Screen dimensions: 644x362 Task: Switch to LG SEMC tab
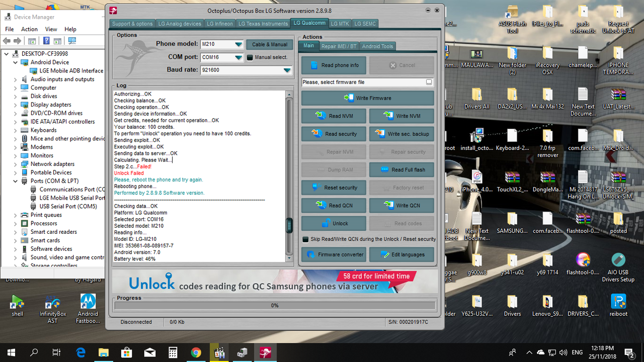click(x=365, y=24)
